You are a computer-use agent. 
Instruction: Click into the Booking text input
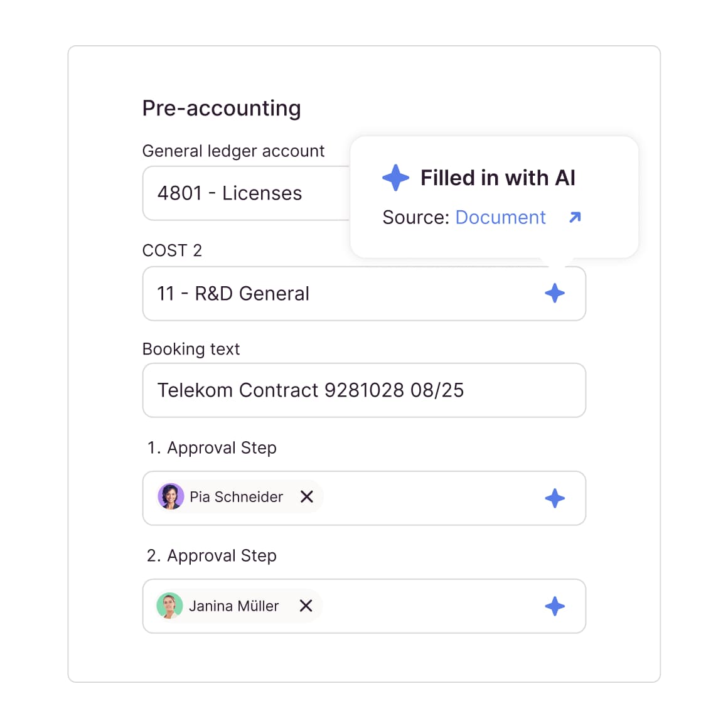(x=364, y=390)
